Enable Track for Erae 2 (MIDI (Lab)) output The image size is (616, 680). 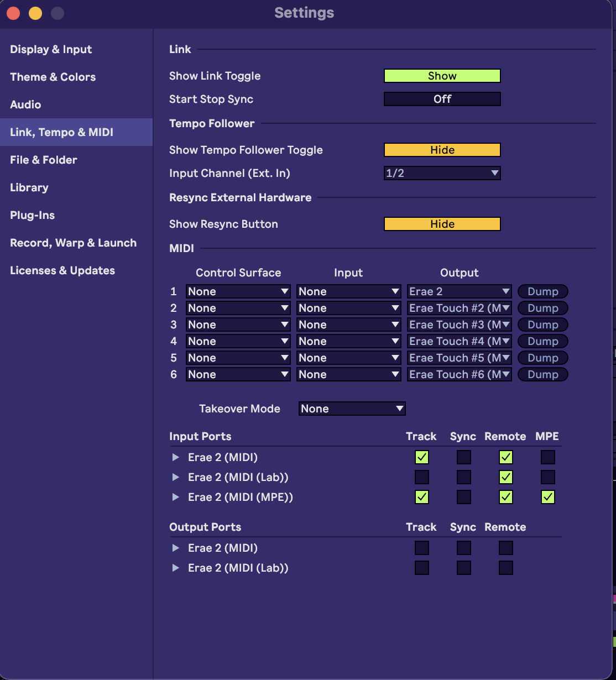[x=422, y=568]
